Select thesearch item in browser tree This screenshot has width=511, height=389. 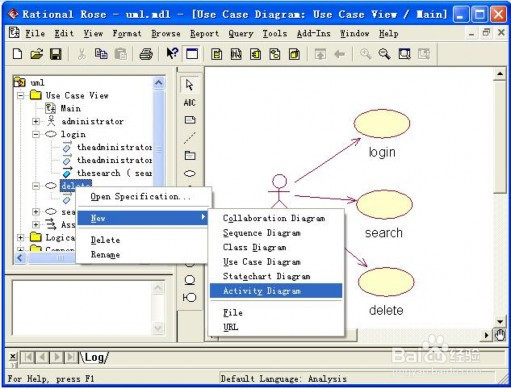click(115, 173)
